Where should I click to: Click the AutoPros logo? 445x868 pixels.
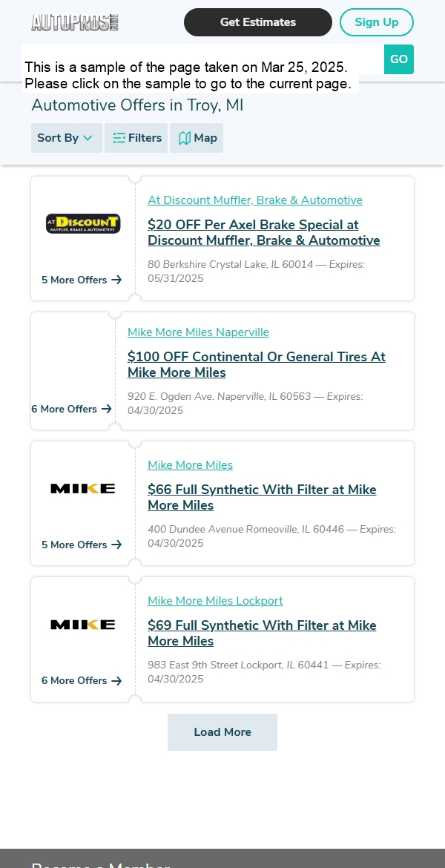(75, 23)
